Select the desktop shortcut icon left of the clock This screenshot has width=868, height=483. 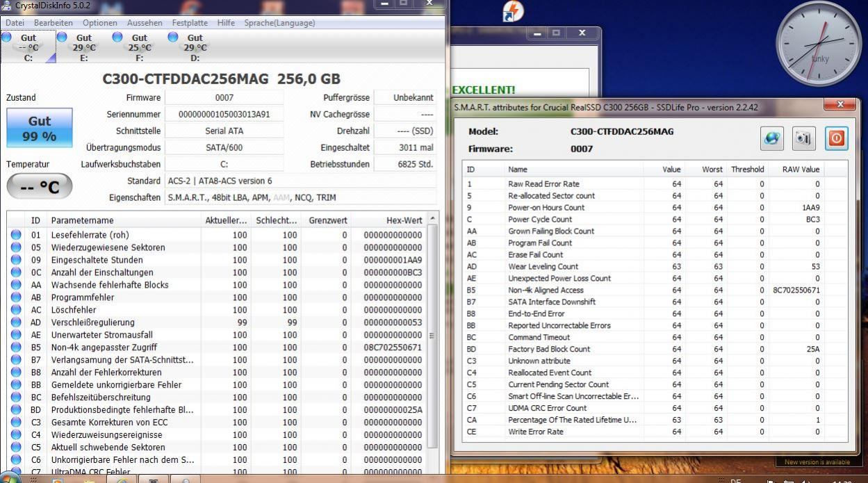513,12
